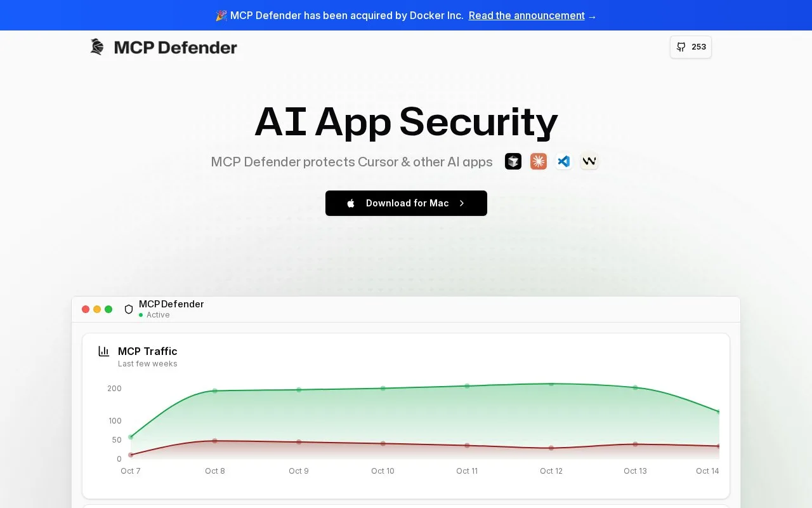Follow the Read the announcement link
Viewport: 812px width, 508px height.
coord(527,15)
